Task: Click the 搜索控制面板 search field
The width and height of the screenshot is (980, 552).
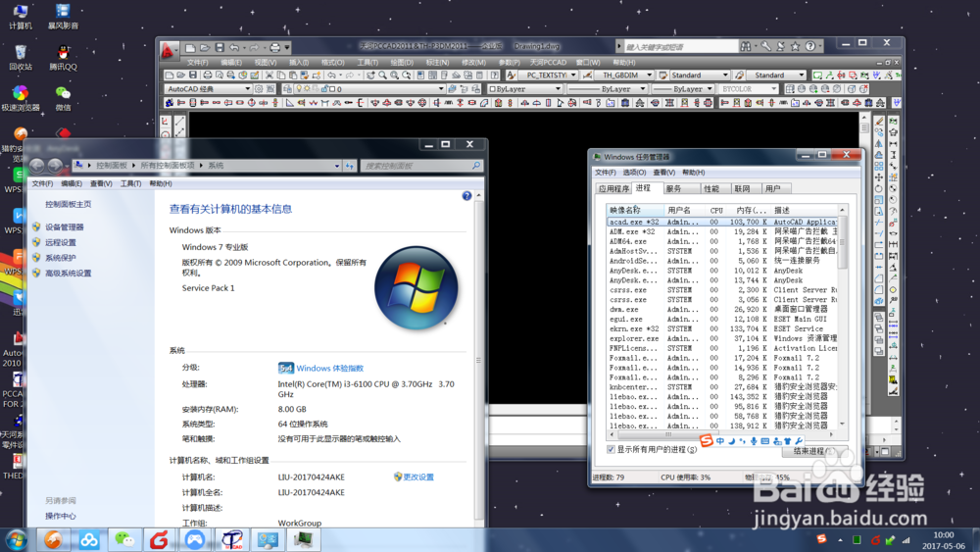Action: point(421,166)
